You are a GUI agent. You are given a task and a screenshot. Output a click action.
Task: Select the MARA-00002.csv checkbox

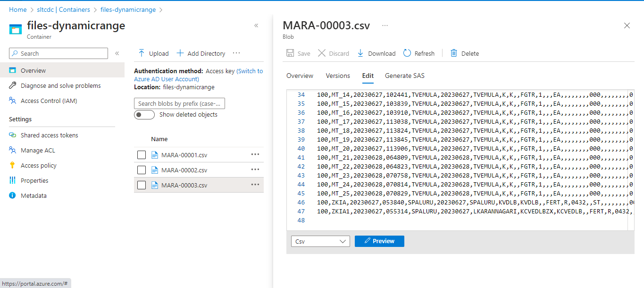pyautogui.click(x=142, y=170)
